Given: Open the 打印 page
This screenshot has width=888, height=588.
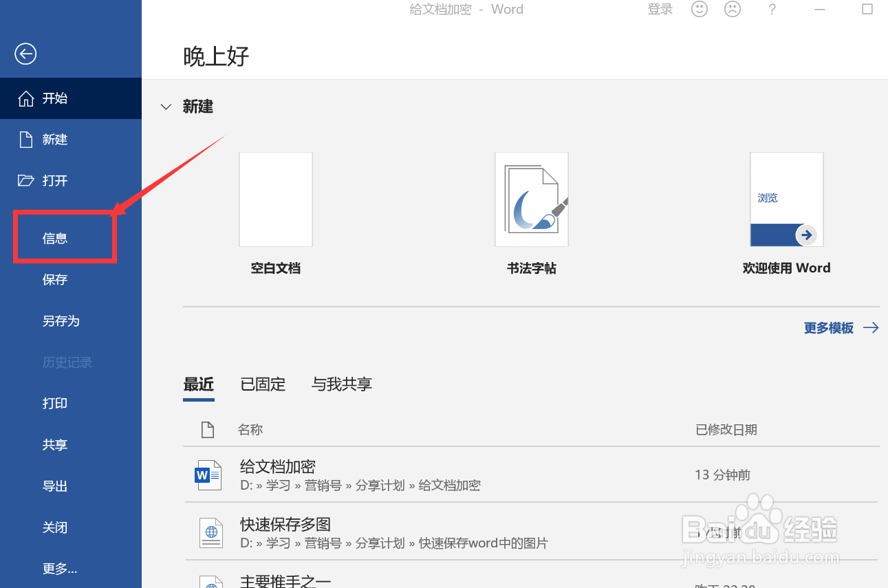Looking at the screenshot, I should pos(71,404).
